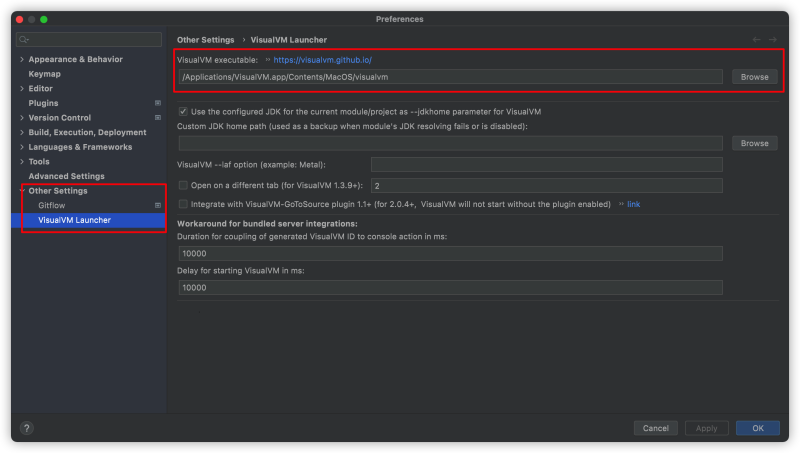Click the project-level icon beside Gitflow
The width and height of the screenshot is (800, 453).
point(157,205)
